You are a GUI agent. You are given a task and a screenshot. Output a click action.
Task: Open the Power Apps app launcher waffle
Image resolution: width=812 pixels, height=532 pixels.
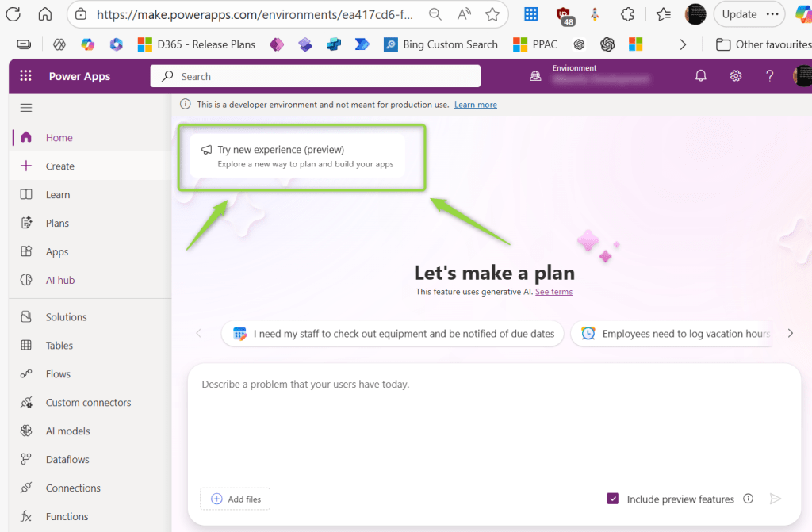pos(25,76)
